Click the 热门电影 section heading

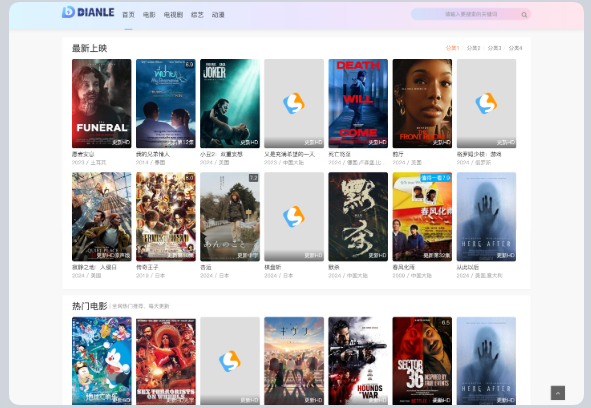[x=89, y=306]
